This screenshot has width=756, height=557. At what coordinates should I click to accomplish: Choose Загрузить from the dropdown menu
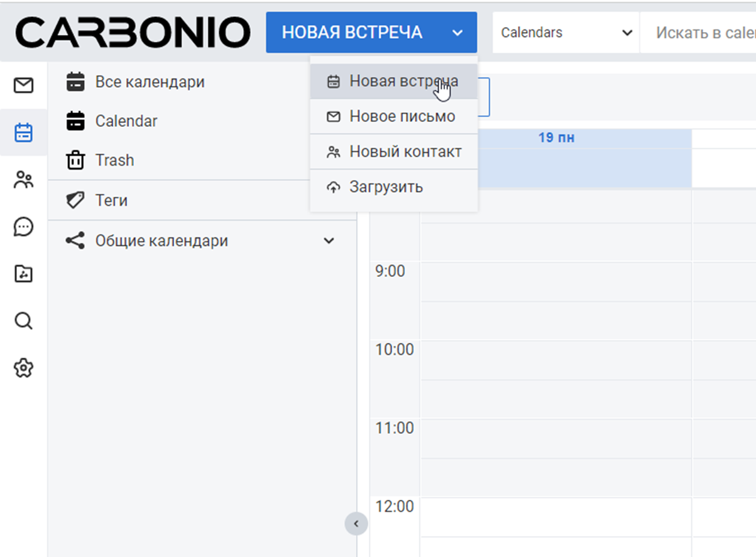click(x=386, y=187)
